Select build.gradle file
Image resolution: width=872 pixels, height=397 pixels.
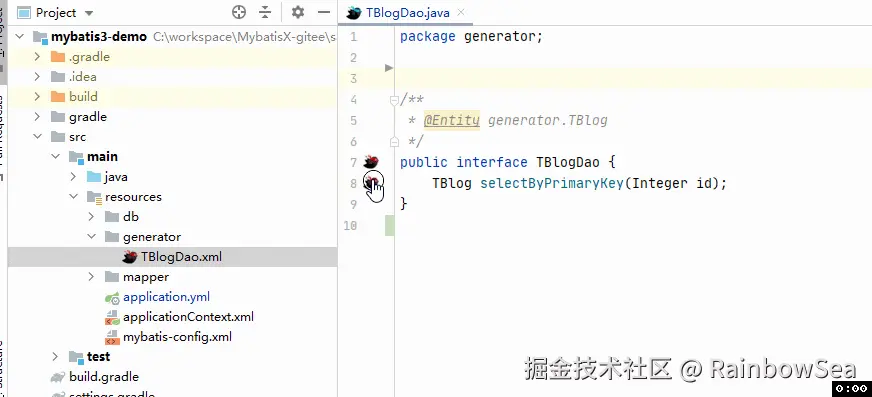[x=104, y=377]
